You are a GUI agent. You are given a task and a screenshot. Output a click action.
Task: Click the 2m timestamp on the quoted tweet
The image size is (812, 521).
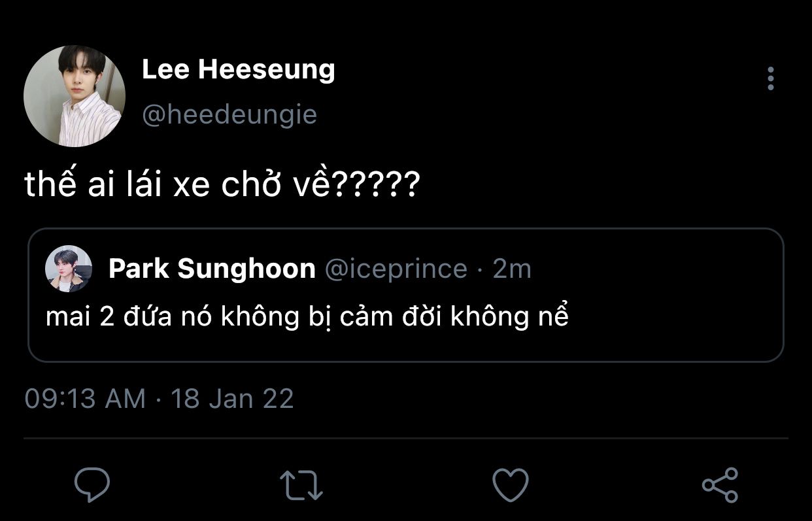click(x=512, y=269)
